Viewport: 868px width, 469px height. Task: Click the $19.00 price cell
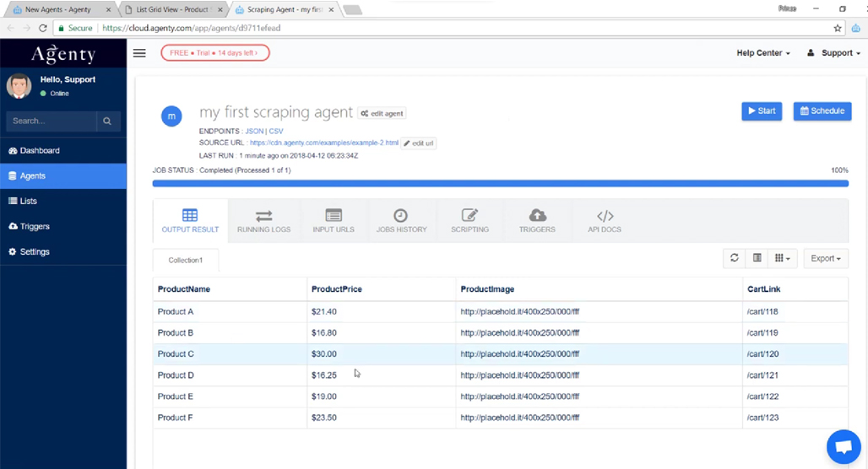click(382, 396)
